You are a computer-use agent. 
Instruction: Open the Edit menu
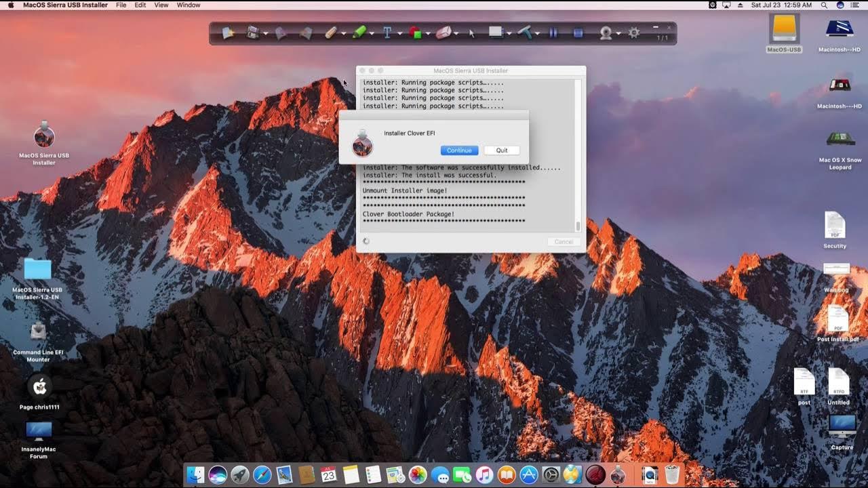point(140,5)
